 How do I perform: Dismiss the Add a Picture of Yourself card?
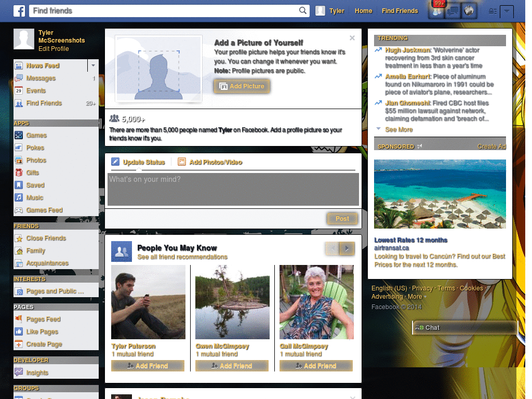coord(352,38)
